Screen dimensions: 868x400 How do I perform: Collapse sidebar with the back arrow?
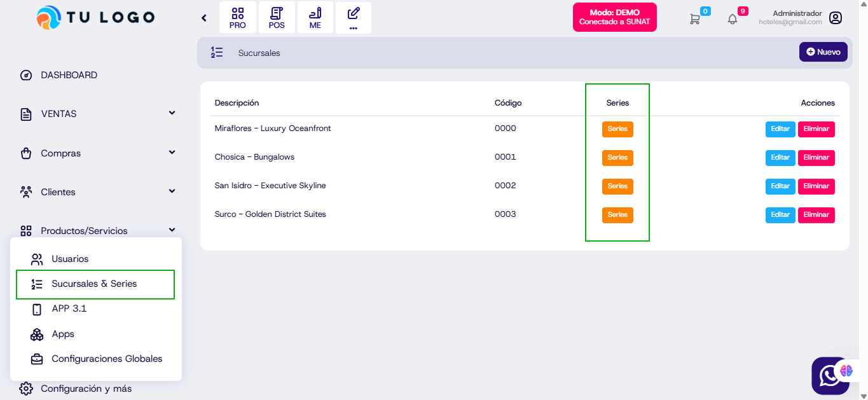(204, 18)
